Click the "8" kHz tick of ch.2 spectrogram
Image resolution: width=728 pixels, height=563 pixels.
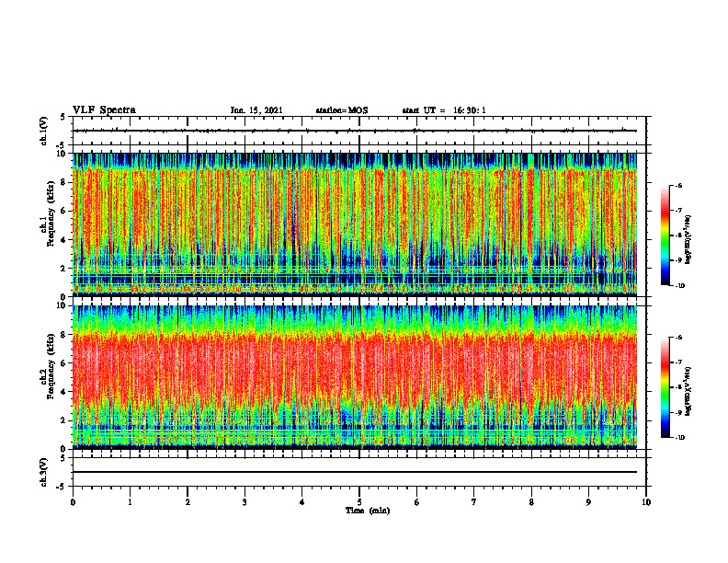click(x=64, y=335)
